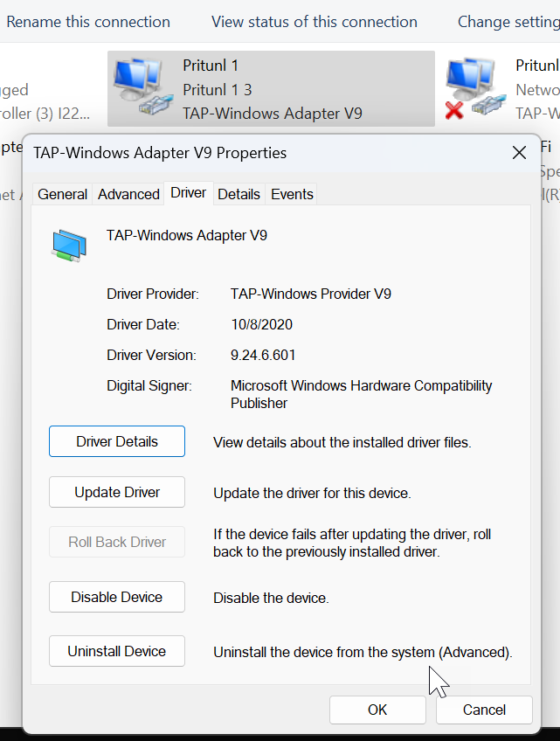The image size is (560, 741).
Task: Click the Driver Details button
Action: (117, 441)
